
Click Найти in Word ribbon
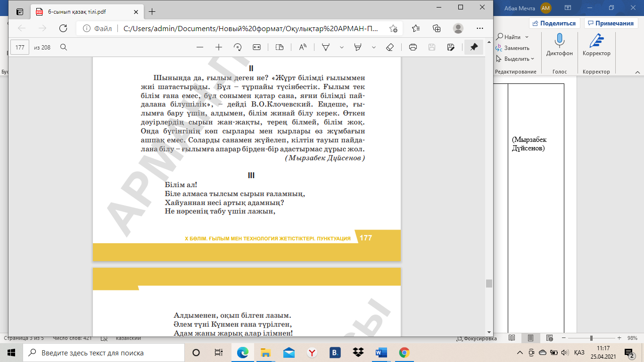point(509,37)
